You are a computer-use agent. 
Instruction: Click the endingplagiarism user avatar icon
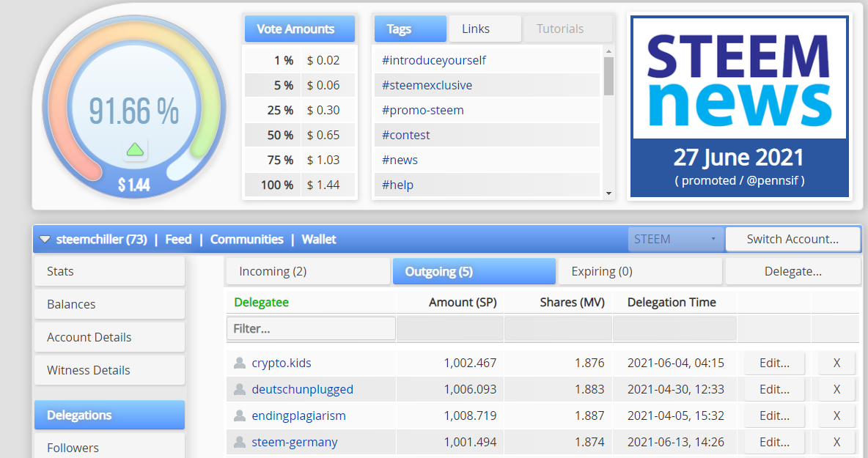coord(240,415)
